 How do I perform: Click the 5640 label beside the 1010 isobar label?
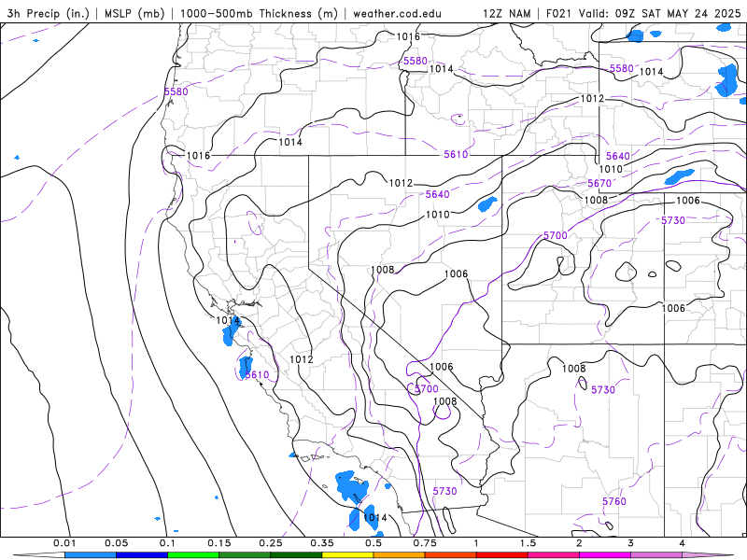click(618, 156)
